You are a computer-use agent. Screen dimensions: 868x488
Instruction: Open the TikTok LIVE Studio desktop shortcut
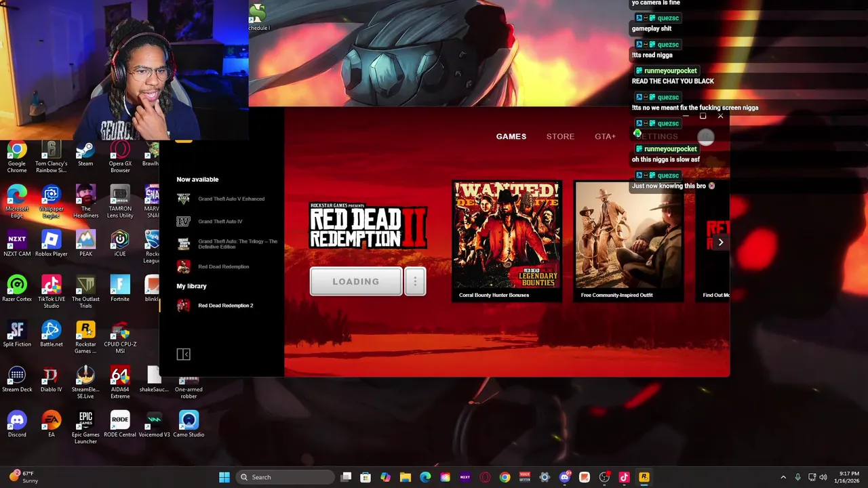[x=52, y=292]
